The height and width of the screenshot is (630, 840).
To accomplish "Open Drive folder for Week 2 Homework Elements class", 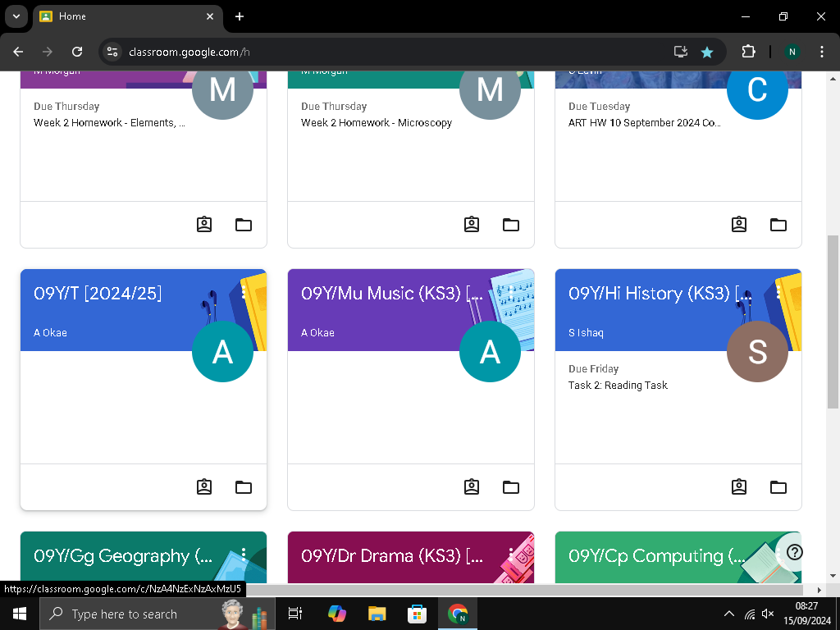I will click(243, 225).
